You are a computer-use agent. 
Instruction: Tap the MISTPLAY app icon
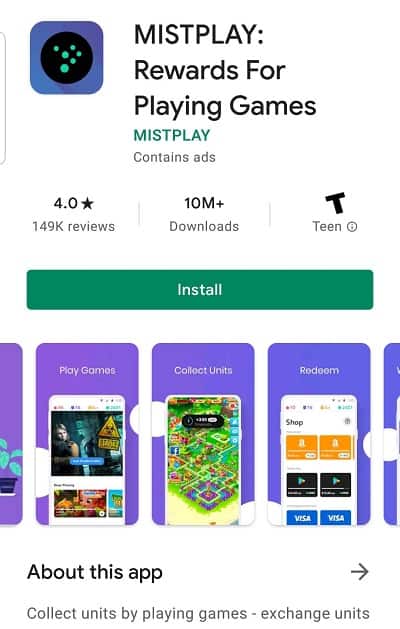[x=67, y=58]
